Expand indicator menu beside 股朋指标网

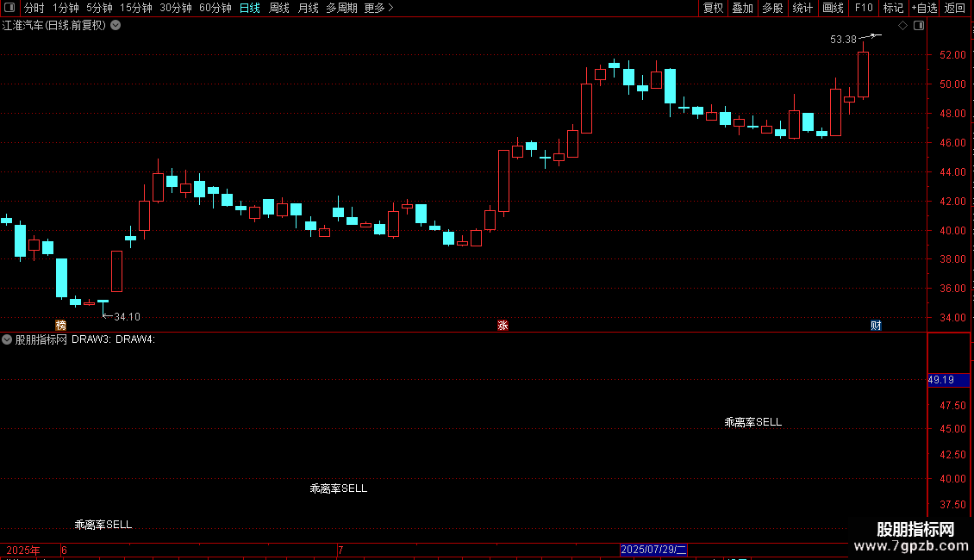point(7,339)
